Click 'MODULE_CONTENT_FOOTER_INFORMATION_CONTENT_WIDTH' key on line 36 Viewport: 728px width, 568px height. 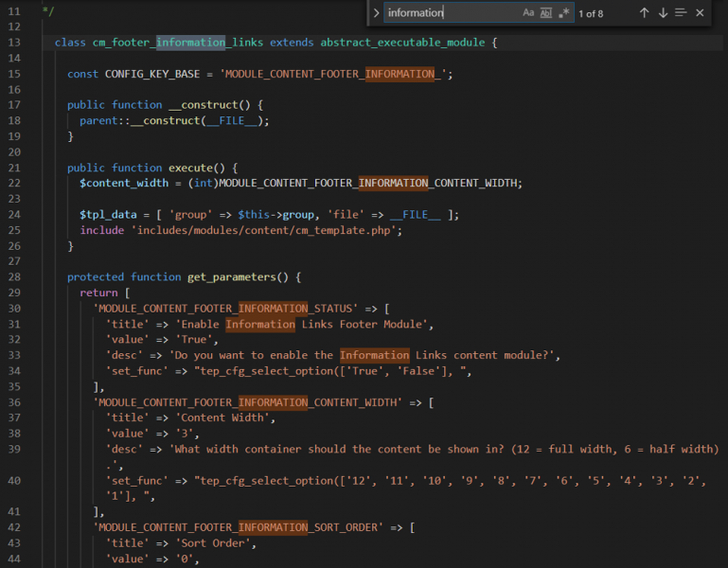tap(248, 402)
